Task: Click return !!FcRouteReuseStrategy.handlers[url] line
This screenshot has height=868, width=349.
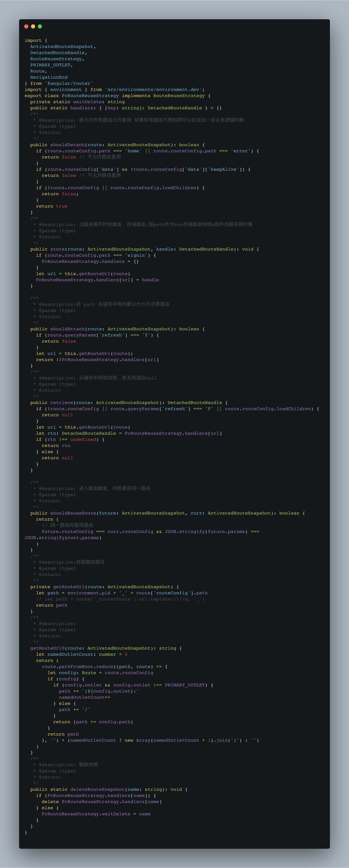Action: coord(98,359)
